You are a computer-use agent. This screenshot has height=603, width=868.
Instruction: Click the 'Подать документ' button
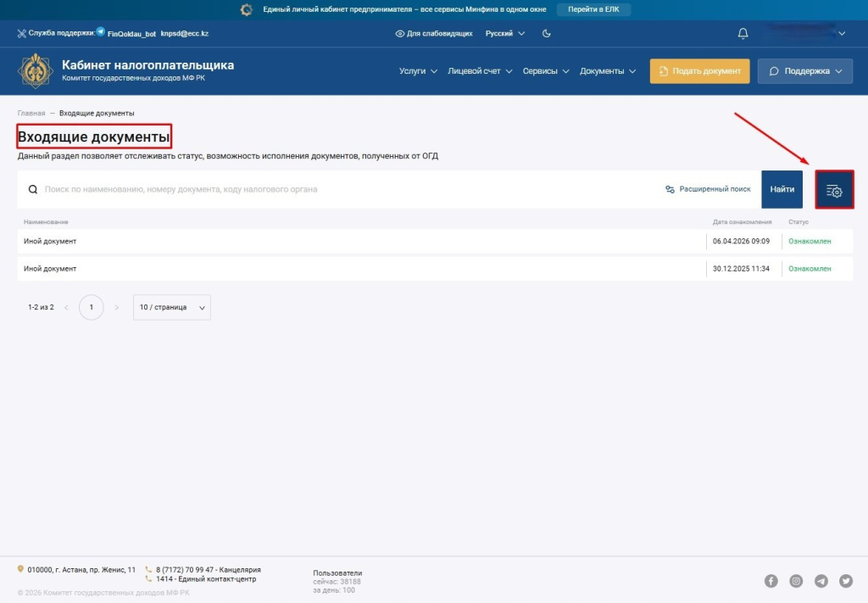[x=699, y=71]
